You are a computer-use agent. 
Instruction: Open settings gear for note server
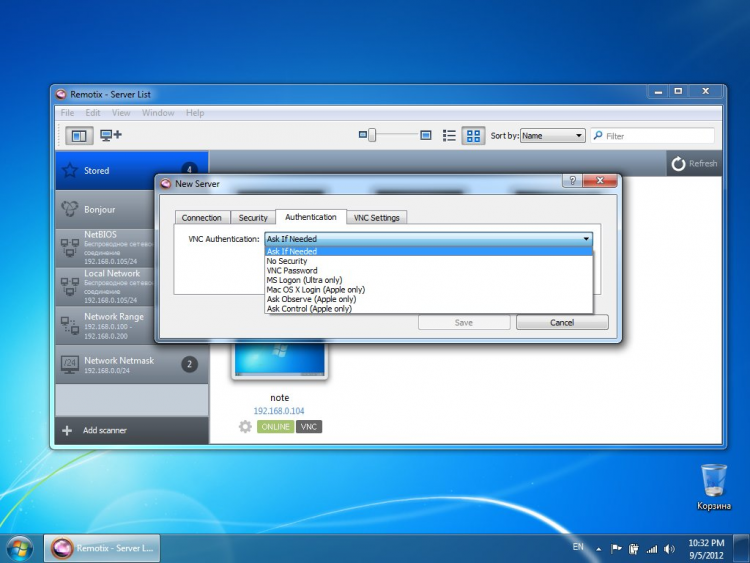tap(245, 426)
